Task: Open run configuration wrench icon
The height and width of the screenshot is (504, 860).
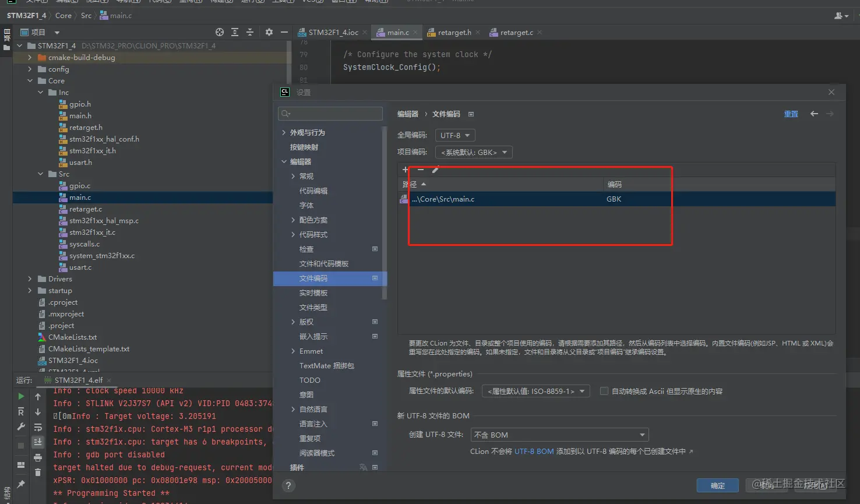Action: click(21, 427)
